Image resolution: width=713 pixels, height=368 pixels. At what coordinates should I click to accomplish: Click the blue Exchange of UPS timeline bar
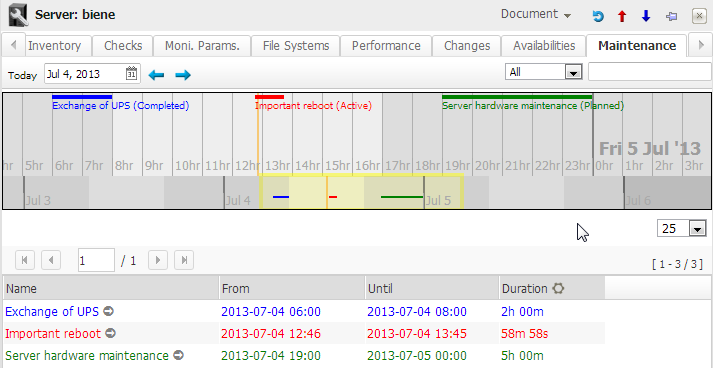pos(82,96)
